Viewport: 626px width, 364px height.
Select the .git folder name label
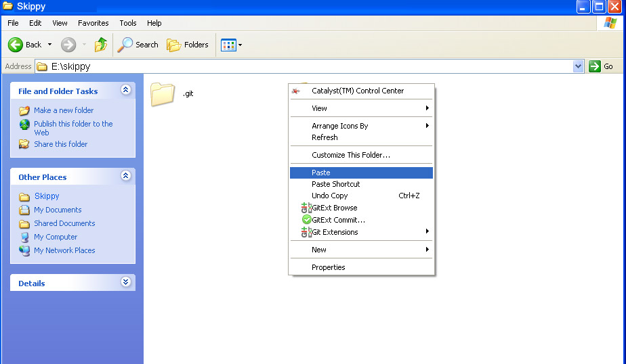click(x=188, y=93)
